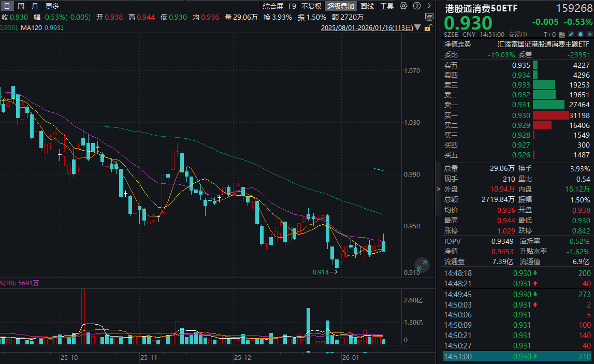594x364 pixels.
Task: Collapse side panel using double chevron
Action: click(x=439, y=189)
